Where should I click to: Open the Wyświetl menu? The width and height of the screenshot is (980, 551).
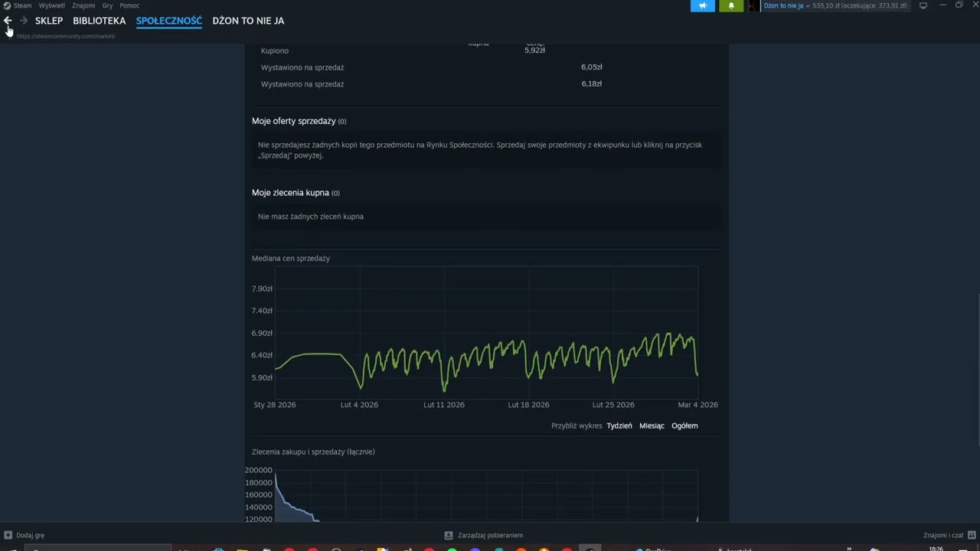click(x=52, y=5)
